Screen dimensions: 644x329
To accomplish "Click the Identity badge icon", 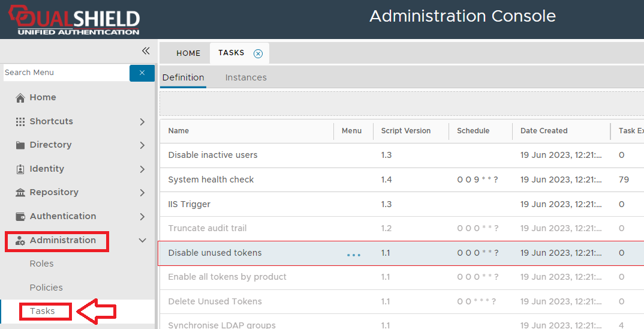I will [x=20, y=169].
